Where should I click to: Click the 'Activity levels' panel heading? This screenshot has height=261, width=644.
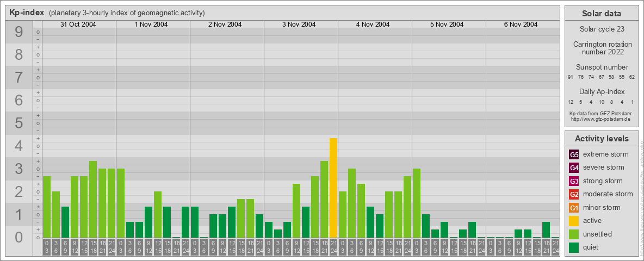click(x=602, y=139)
